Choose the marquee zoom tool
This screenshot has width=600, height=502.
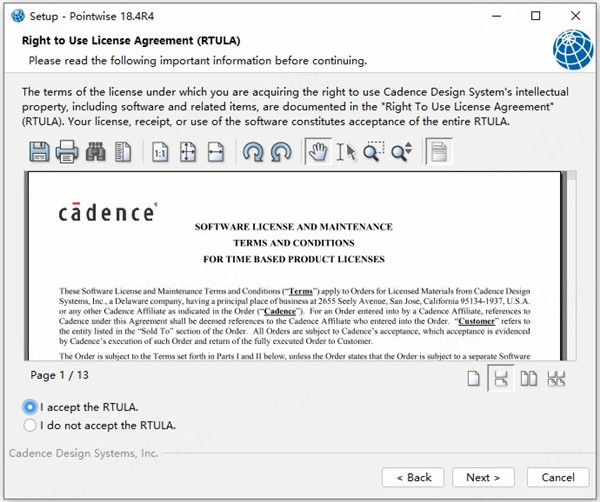374,152
